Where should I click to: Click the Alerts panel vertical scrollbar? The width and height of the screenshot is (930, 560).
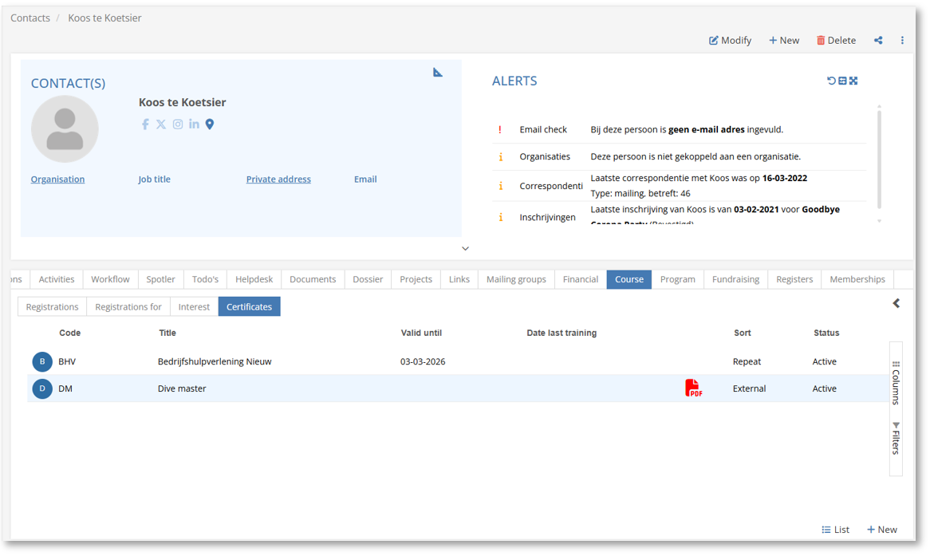879,160
